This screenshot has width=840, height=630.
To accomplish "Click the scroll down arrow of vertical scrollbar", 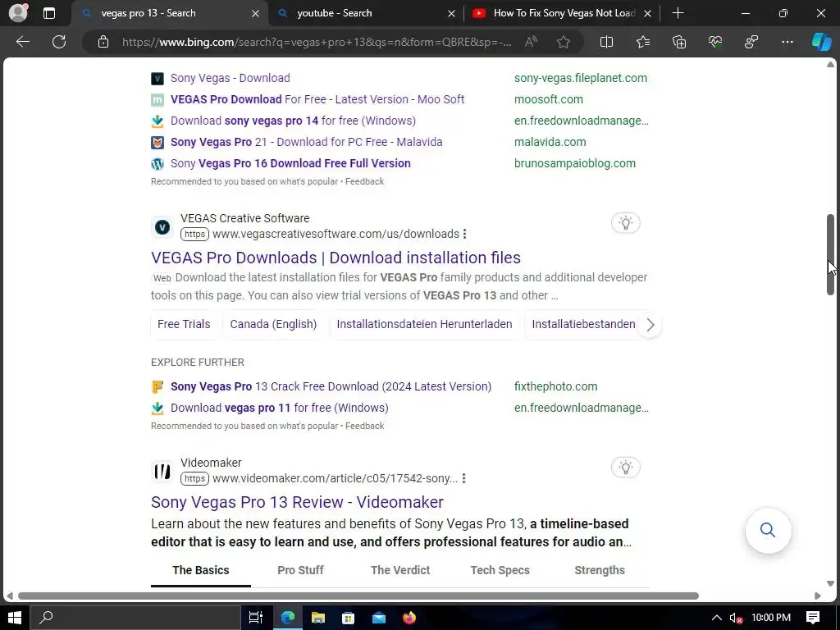I will click(830, 583).
